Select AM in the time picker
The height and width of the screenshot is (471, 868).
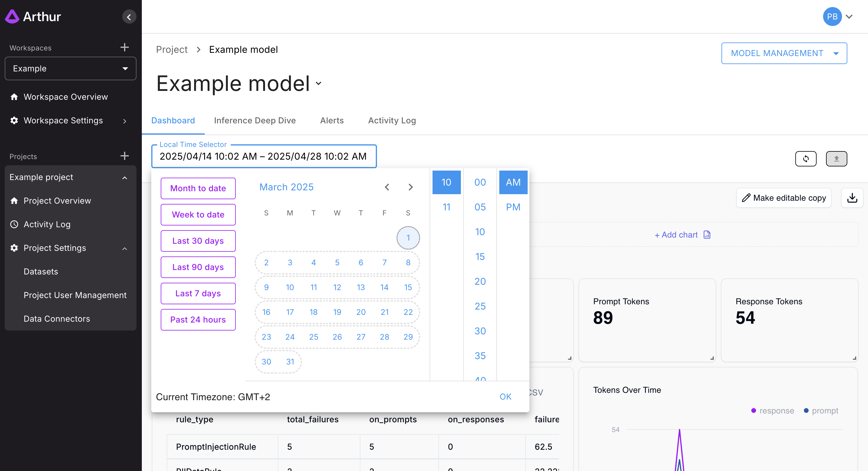tap(513, 182)
